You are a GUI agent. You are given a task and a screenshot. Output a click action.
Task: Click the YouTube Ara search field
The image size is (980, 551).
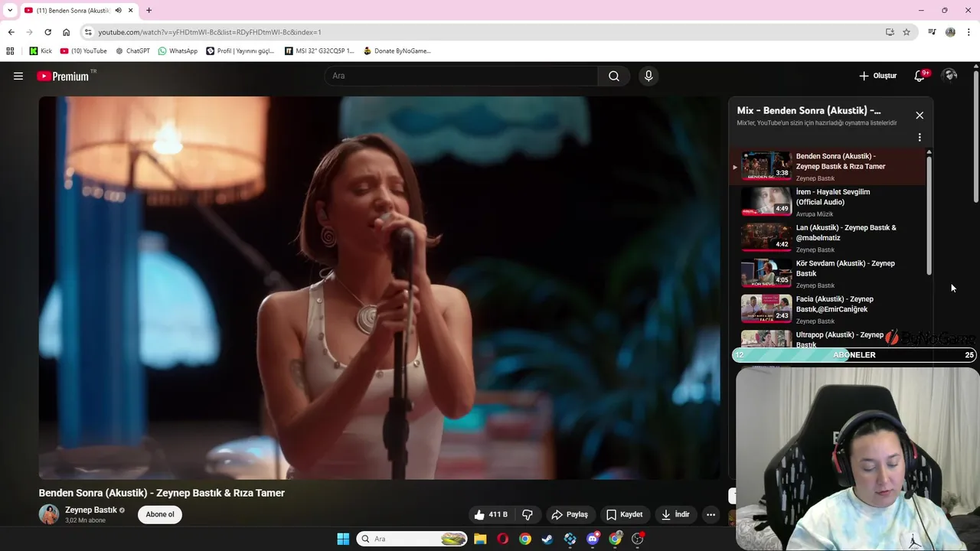pos(462,76)
